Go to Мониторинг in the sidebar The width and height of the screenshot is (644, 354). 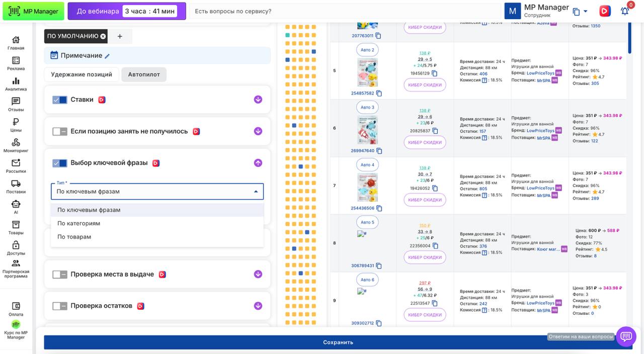[x=16, y=145]
